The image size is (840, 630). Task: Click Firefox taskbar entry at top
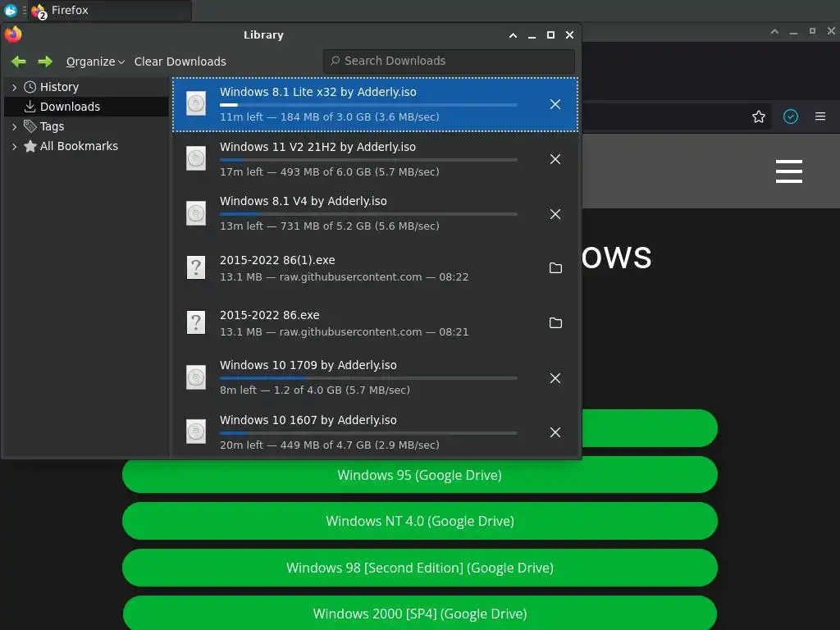(110, 10)
